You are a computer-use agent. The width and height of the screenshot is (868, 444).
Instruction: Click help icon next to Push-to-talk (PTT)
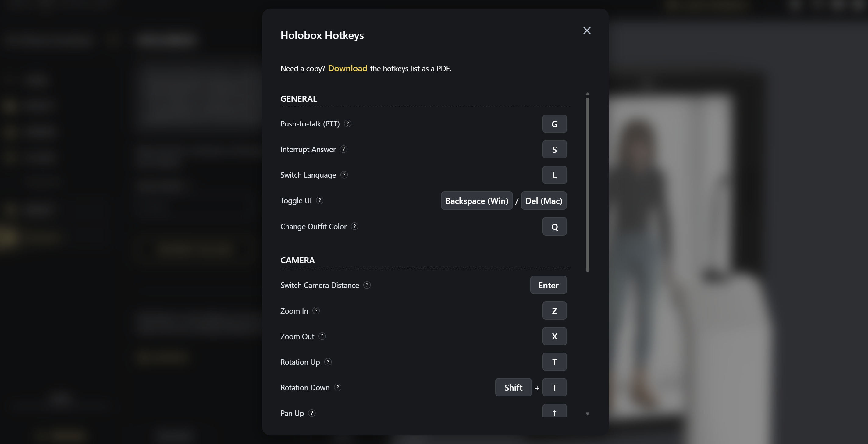coord(348,124)
